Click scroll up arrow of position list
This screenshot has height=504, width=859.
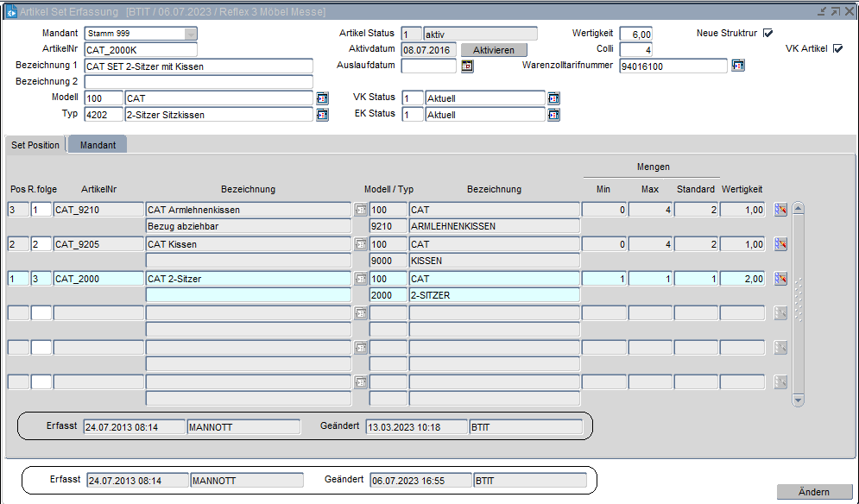pos(798,208)
